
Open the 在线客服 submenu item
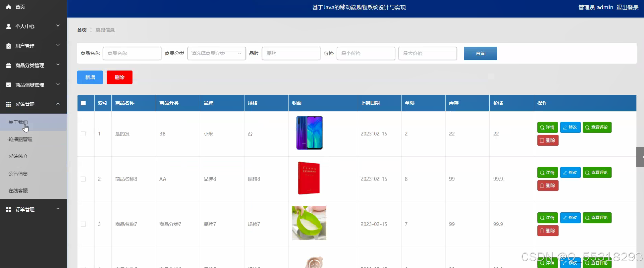pyautogui.click(x=33, y=190)
